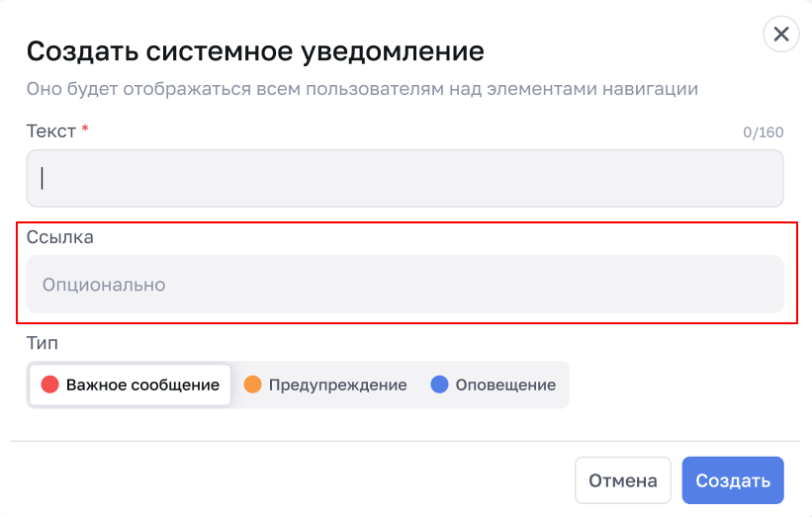Click the 0/160 character counter
Viewport: 812px width, 517px height.
coord(763,132)
